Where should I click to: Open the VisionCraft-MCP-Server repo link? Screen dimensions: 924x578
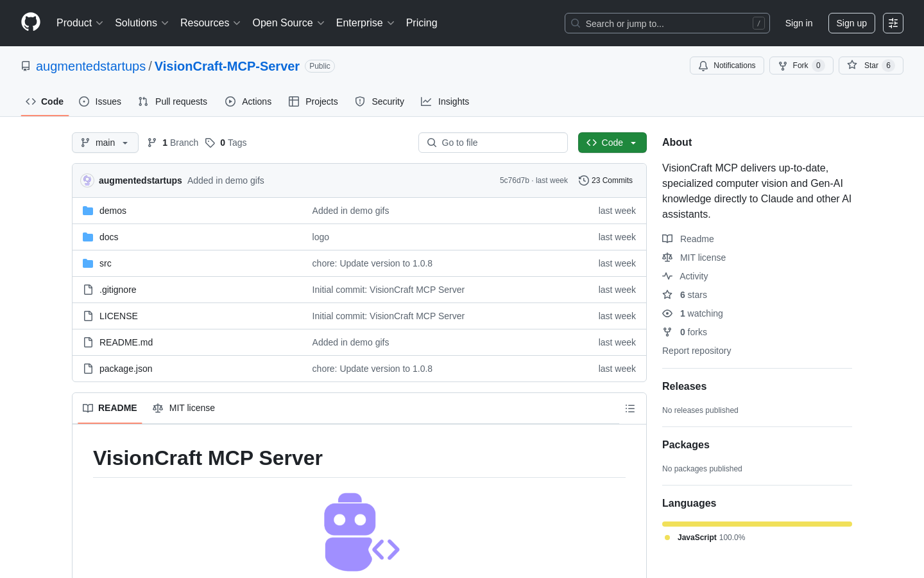click(227, 66)
